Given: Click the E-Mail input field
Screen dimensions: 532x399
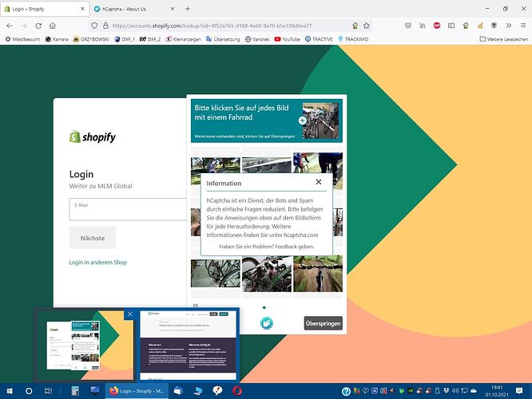Looking at the screenshot, I should [x=128, y=210].
